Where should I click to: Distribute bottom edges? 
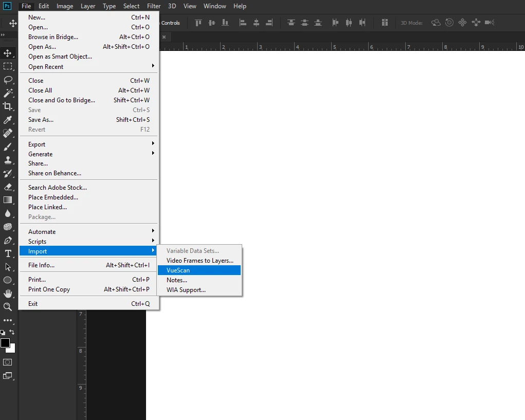click(318, 23)
